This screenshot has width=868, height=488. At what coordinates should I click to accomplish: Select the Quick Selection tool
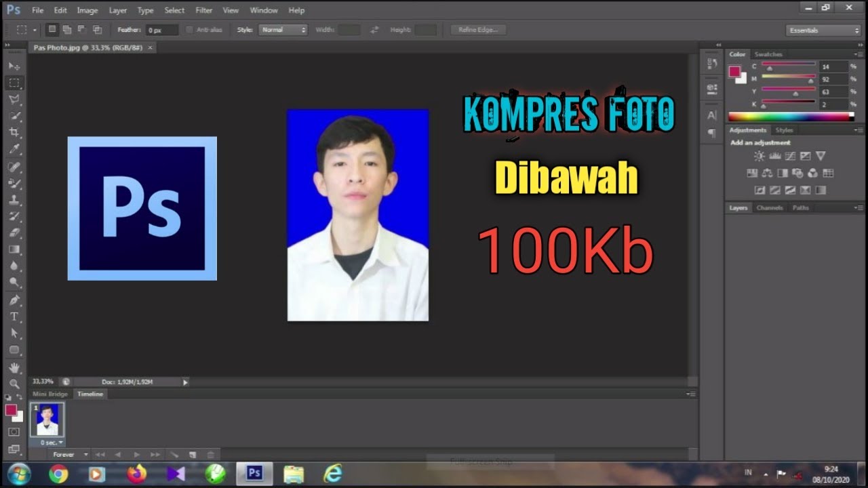coord(14,116)
